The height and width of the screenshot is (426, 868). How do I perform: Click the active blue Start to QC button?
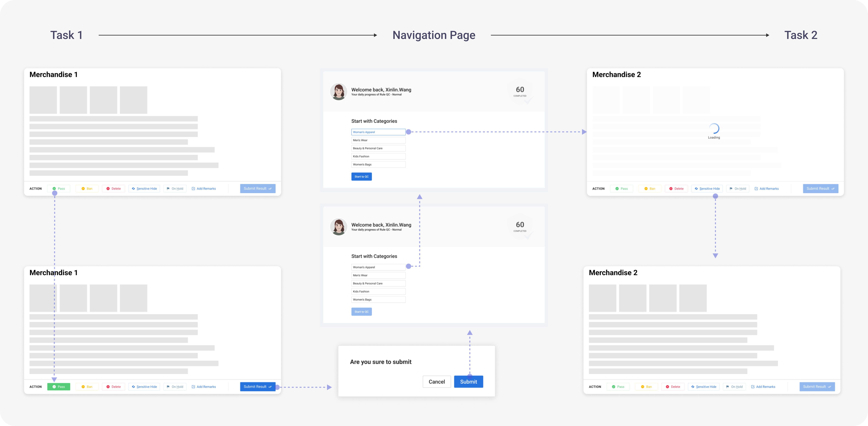pyautogui.click(x=362, y=176)
